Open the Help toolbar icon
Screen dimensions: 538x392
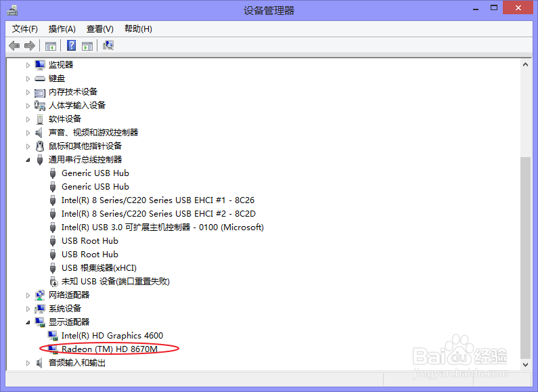click(71, 45)
